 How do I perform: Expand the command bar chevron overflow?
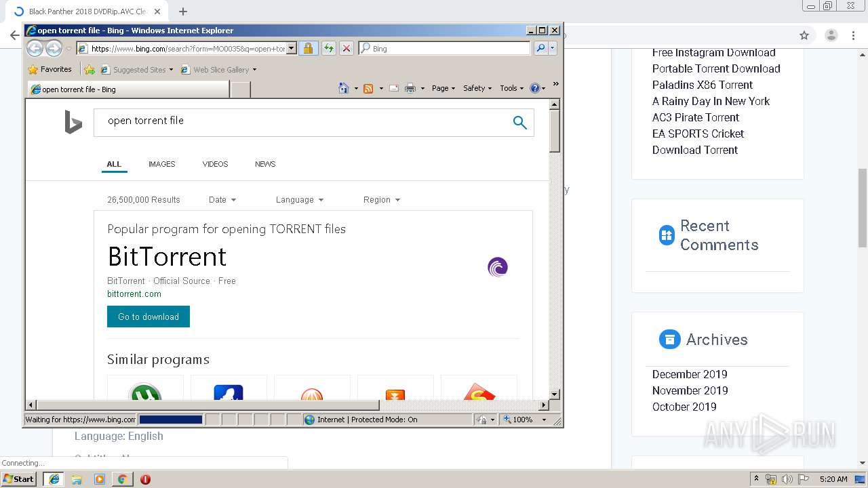click(x=555, y=84)
